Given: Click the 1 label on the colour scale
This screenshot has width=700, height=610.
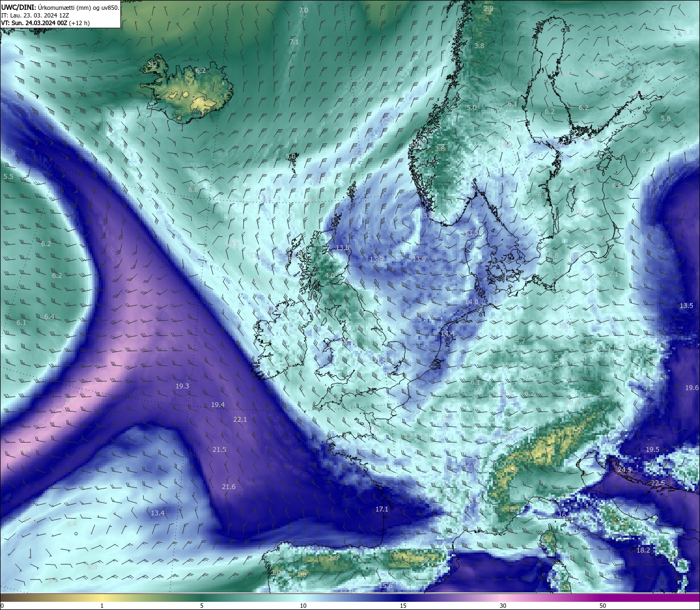Looking at the screenshot, I should [102, 606].
